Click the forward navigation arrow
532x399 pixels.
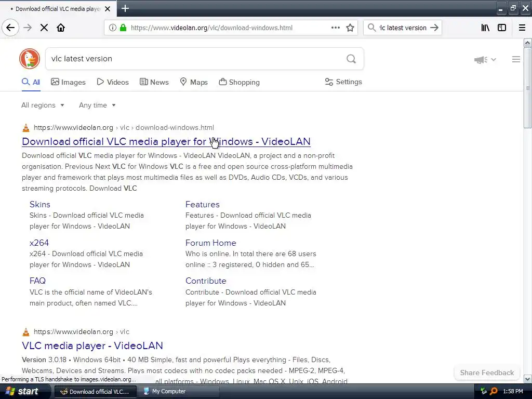(x=28, y=28)
